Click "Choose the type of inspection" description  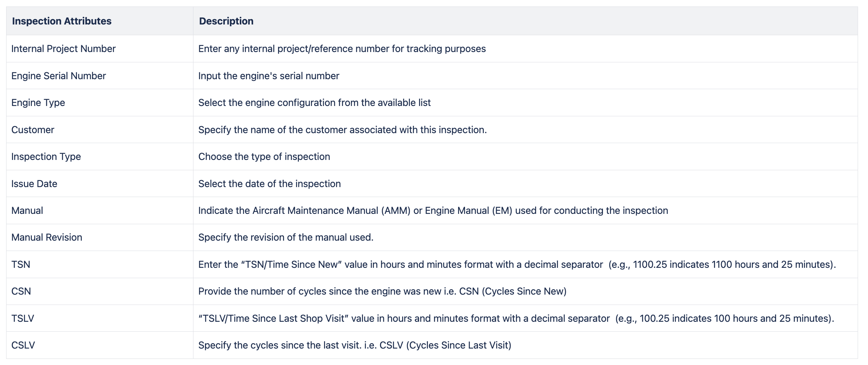pyautogui.click(x=264, y=156)
